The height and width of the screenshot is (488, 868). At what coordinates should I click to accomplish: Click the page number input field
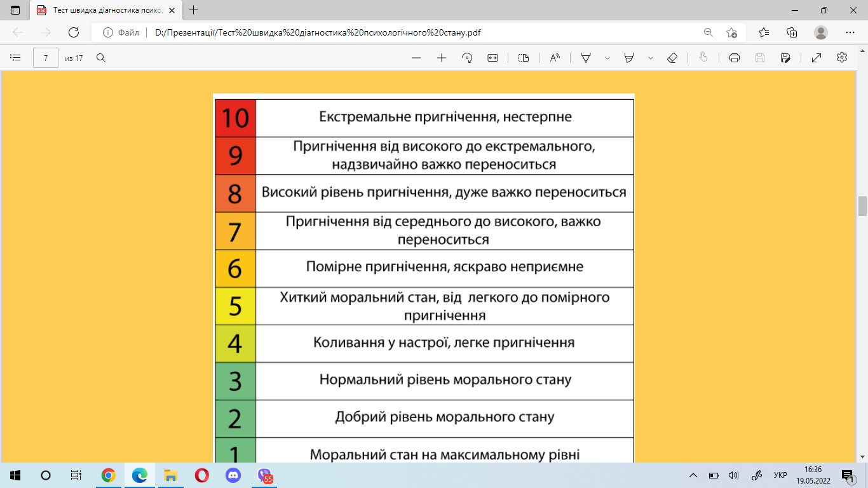[46, 58]
